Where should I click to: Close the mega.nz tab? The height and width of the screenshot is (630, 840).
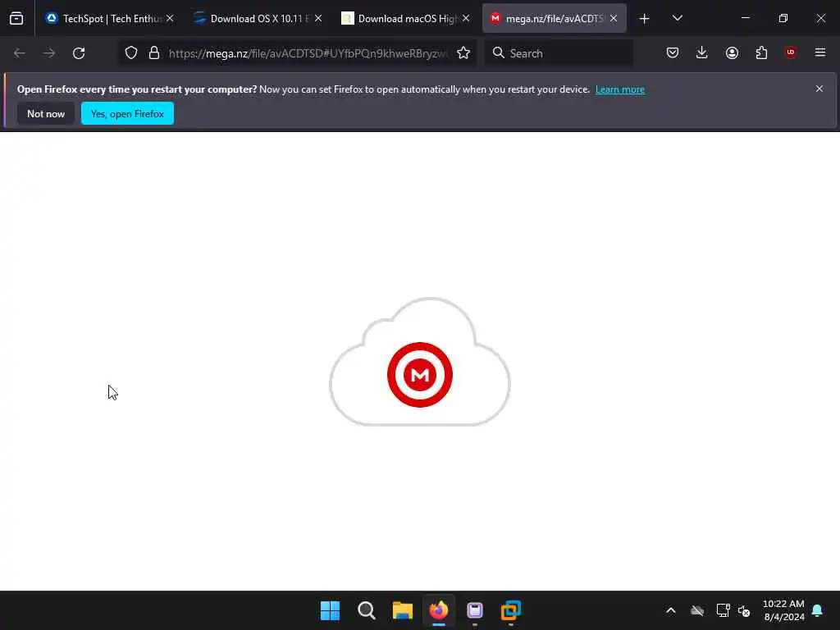click(x=614, y=18)
